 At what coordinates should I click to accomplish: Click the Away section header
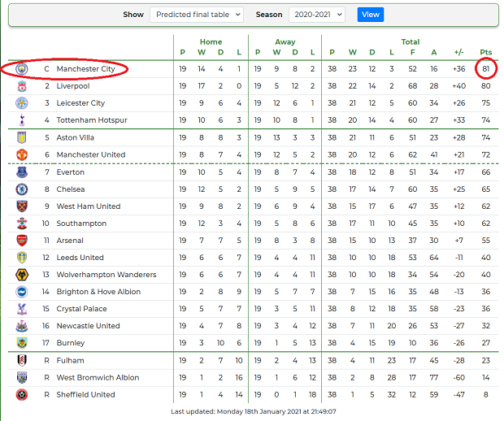point(285,41)
